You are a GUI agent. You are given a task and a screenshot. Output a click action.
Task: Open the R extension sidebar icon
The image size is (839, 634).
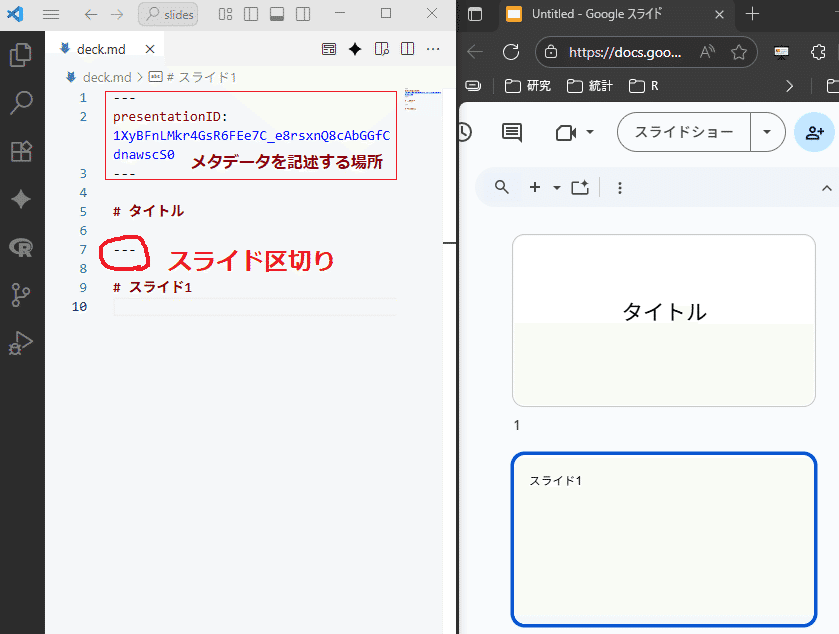click(x=22, y=247)
